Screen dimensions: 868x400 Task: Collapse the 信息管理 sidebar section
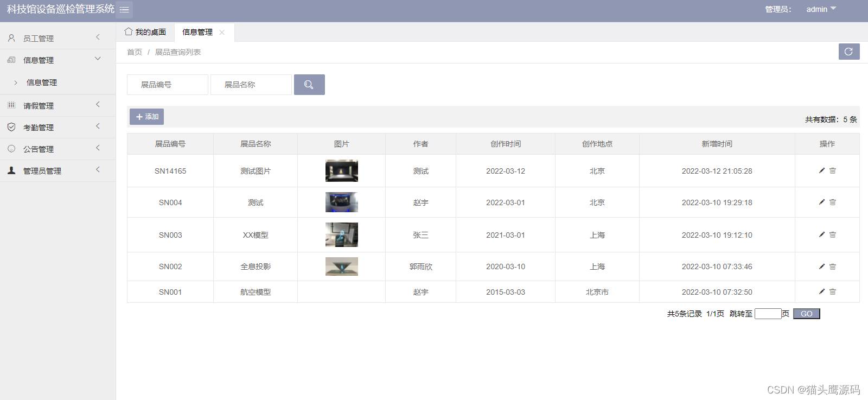[x=58, y=60]
